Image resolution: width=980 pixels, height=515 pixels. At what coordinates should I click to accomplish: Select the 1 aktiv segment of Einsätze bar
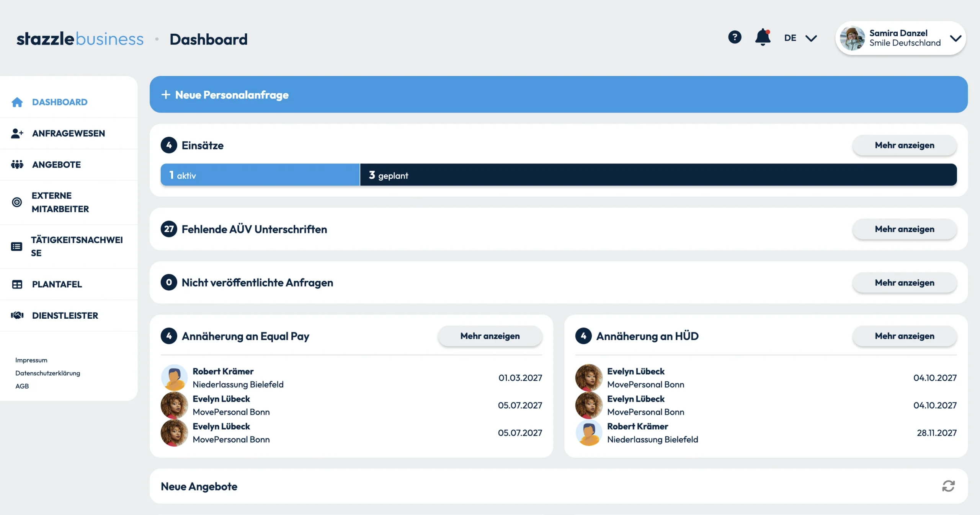(x=260, y=175)
